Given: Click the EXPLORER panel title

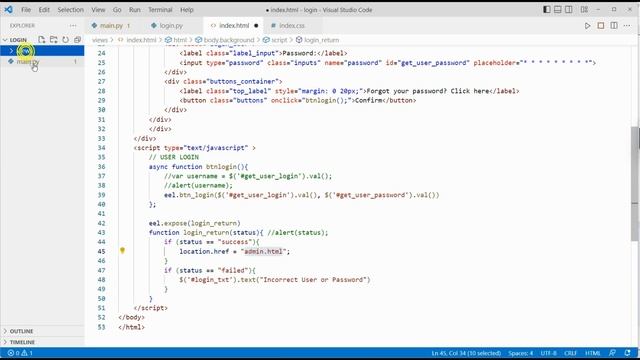Looking at the screenshot, I should [x=22, y=25].
